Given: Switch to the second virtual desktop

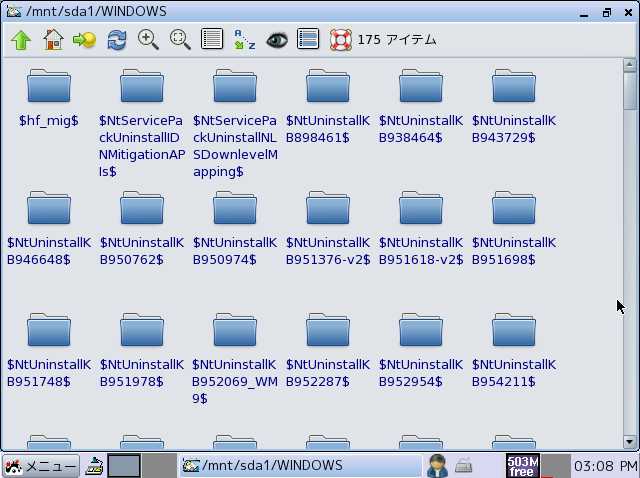Looking at the screenshot, I should tap(159, 466).
